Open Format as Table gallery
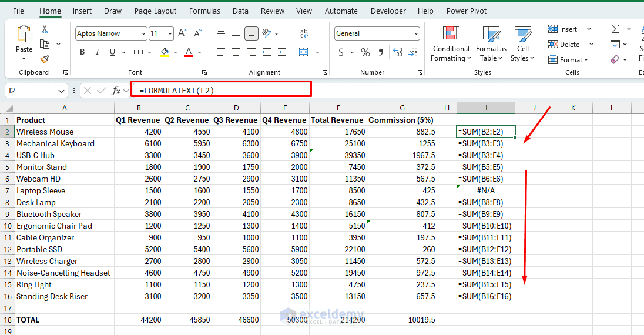The width and height of the screenshot is (644, 335). coord(491,43)
